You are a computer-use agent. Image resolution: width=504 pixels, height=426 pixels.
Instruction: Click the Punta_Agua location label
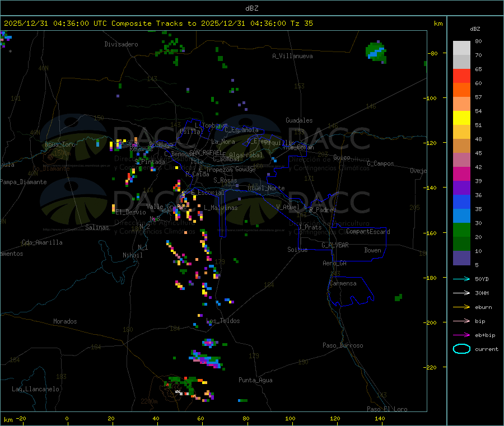point(255,380)
